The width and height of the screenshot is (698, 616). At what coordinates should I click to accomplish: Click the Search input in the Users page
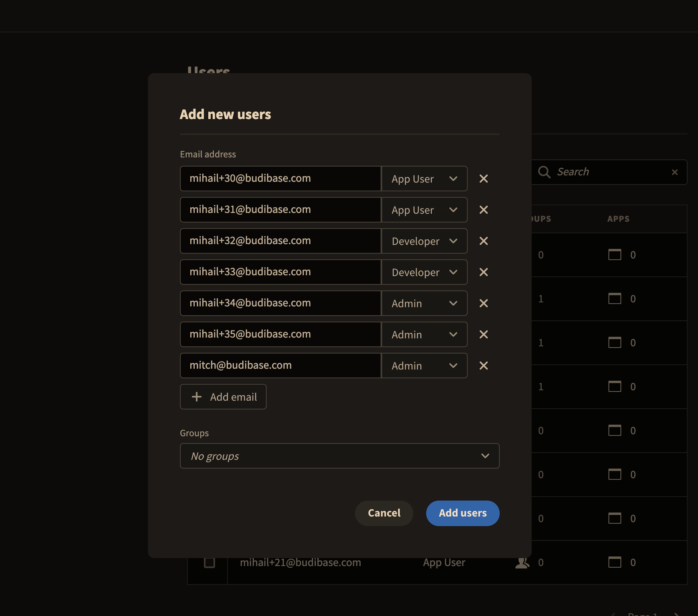(610, 172)
